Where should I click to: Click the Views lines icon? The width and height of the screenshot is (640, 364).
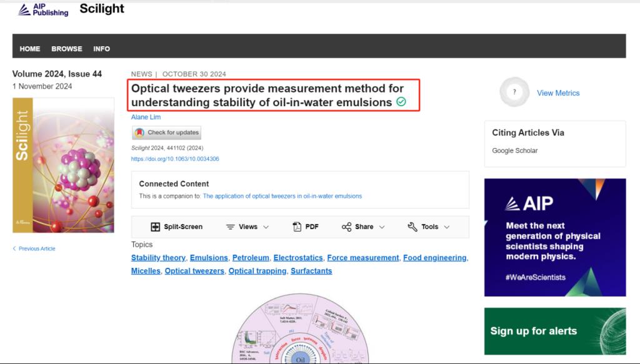pyautogui.click(x=231, y=227)
